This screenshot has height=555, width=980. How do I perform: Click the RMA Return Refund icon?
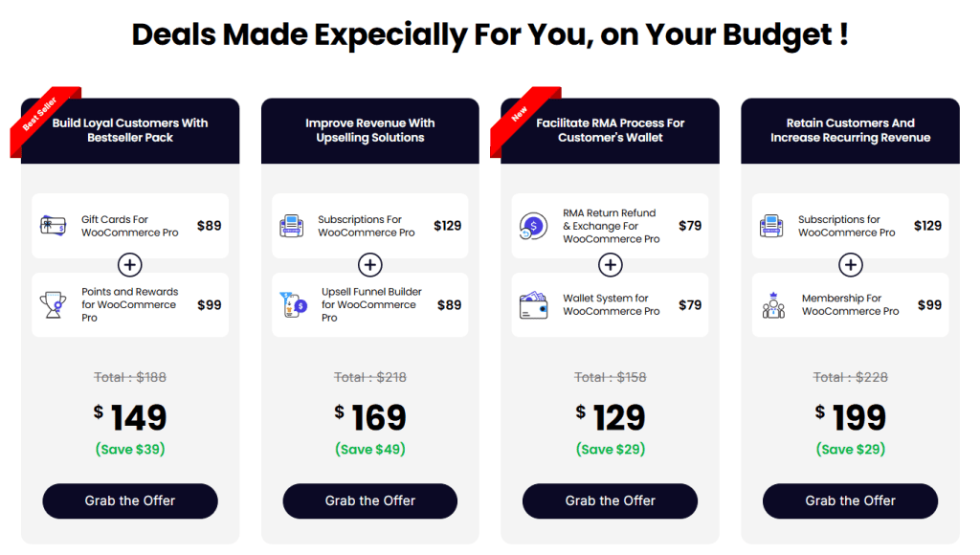coord(532,226)
